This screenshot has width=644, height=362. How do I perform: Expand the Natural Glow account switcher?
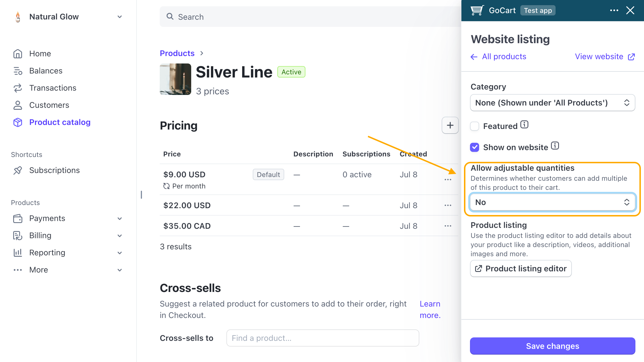[68, 17]
